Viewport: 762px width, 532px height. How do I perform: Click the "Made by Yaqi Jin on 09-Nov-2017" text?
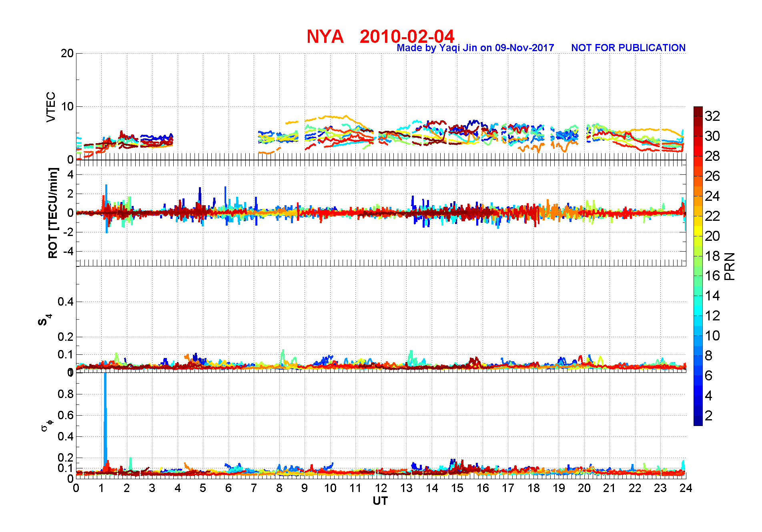[475, 48]
